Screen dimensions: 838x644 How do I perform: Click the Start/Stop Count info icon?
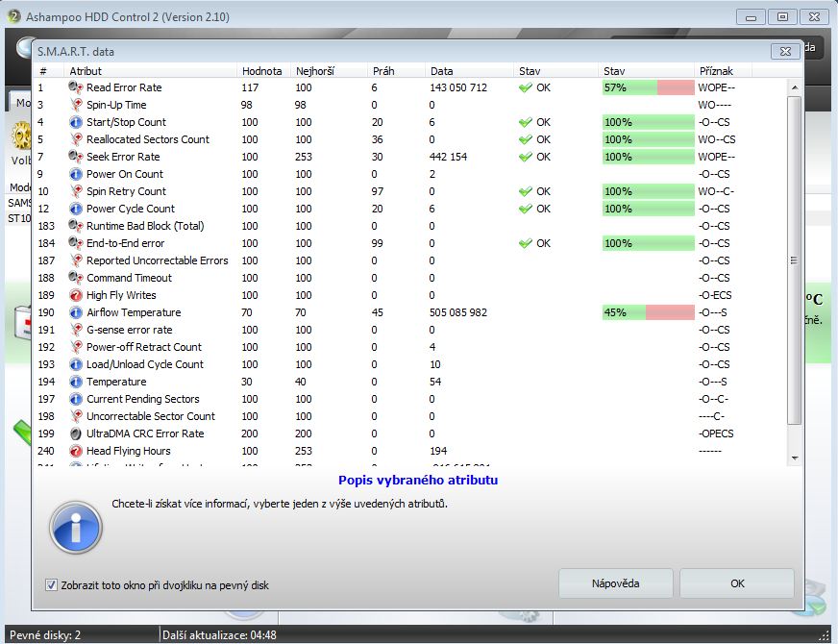click(76, 122)
